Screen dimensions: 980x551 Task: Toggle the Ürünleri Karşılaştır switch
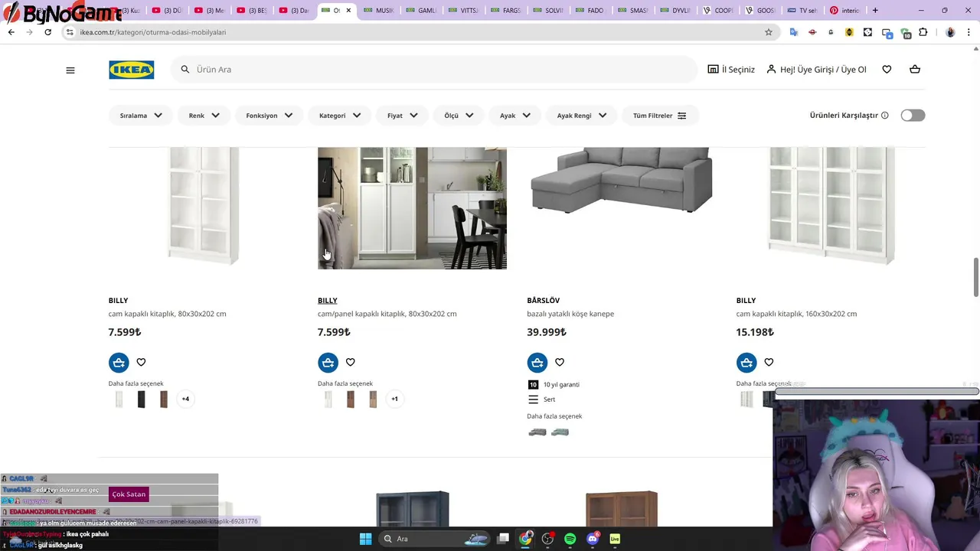coord(913,116)
